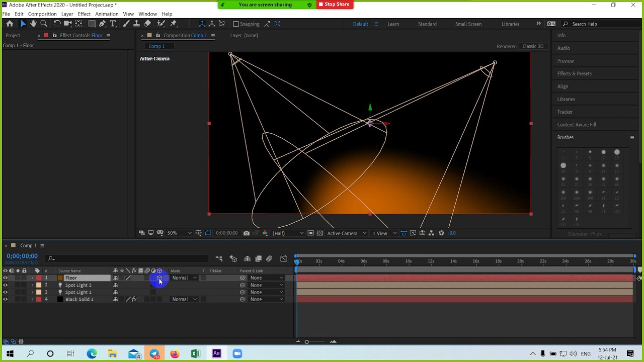Open the Layer menu
Image resolution: width=644 pixels, height=362 pixels.
click(67, 14)
